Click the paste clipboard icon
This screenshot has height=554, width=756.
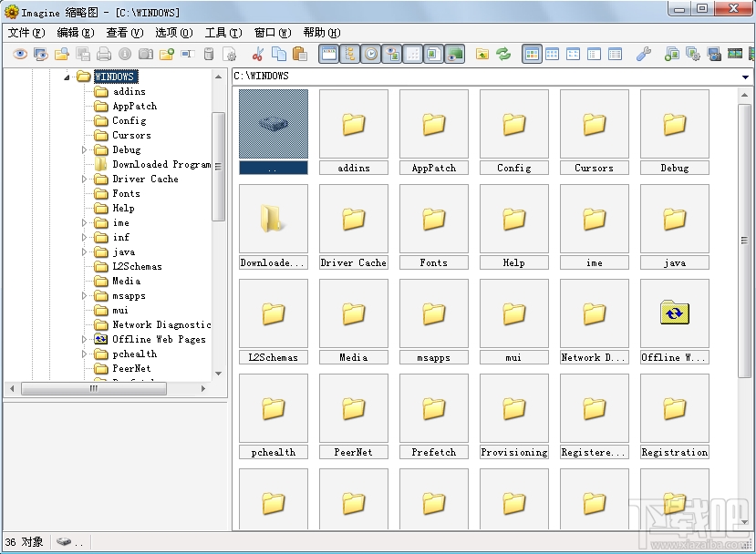[299, 55]
